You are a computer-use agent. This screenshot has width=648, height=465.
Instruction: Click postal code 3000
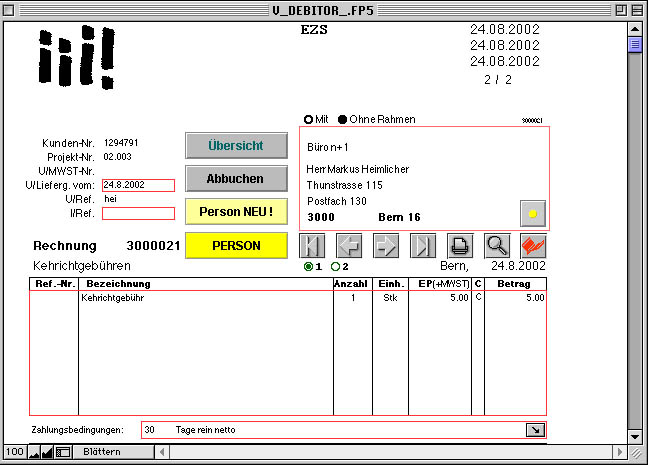coord(321,217)
